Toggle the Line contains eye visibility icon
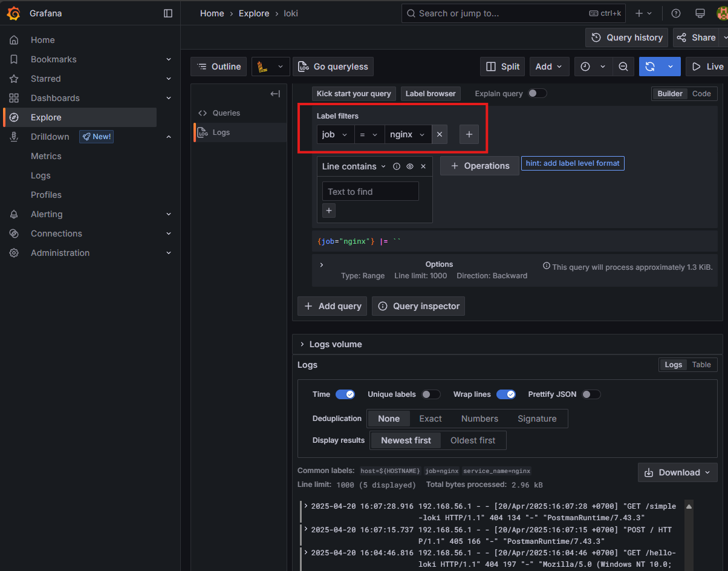Screen dimensions: 728x571 click(410, 166)
